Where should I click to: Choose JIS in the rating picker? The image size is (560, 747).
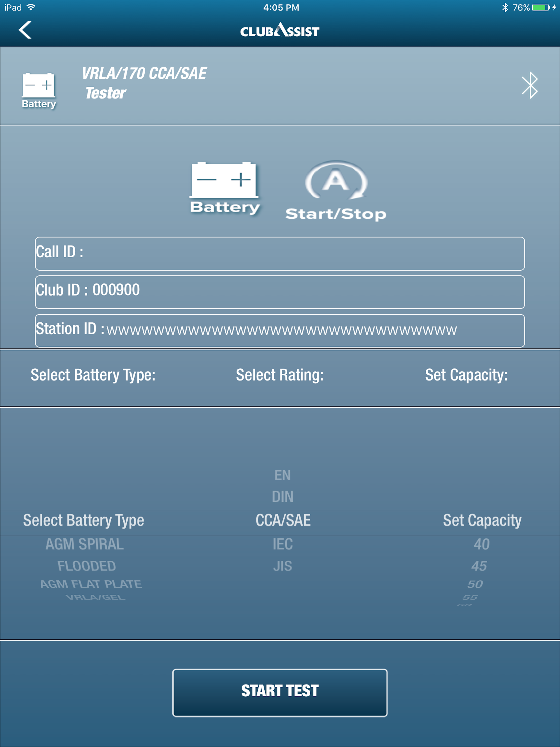click(x=282, y=566)
